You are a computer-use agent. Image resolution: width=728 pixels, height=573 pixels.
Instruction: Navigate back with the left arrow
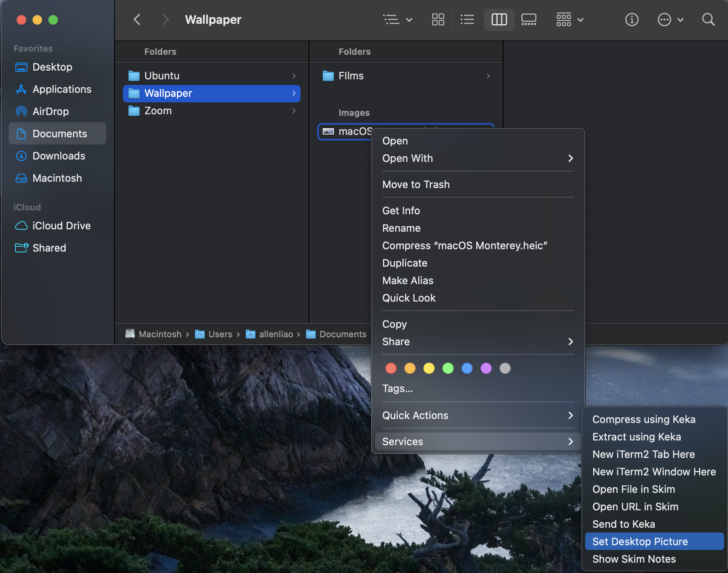click(137, 19)
